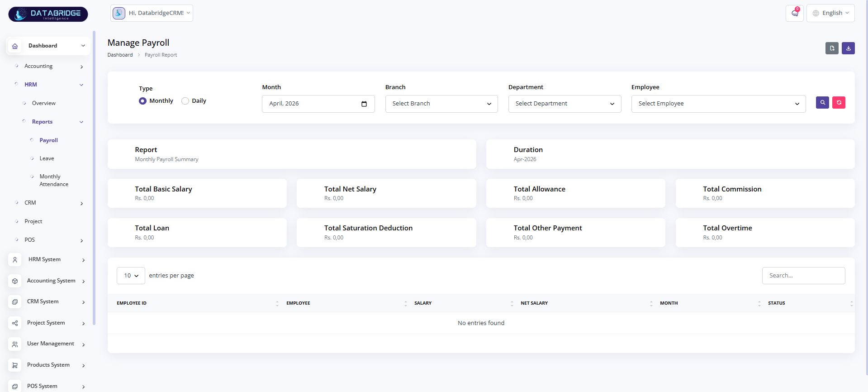Open the Project sidebar item
The height and width of the screenshot is (392, 868).
pyautogui.click(x=33, y=221)
